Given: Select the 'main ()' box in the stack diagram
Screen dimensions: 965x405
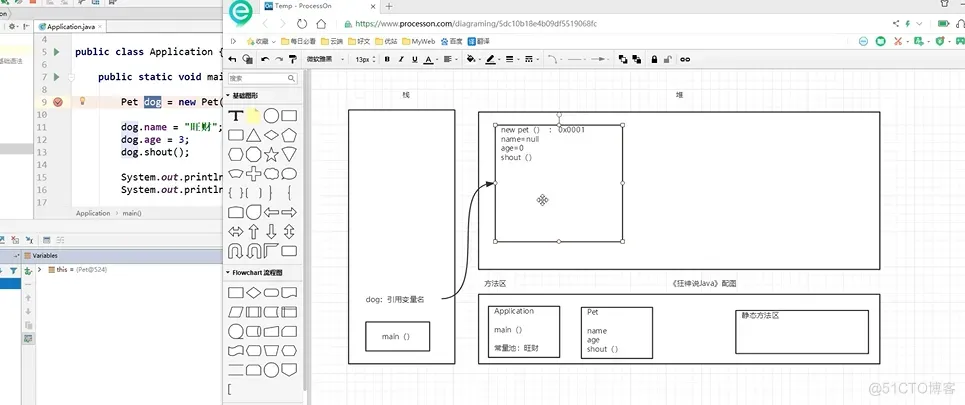Looking at the screenshot, I should point(397,337).
